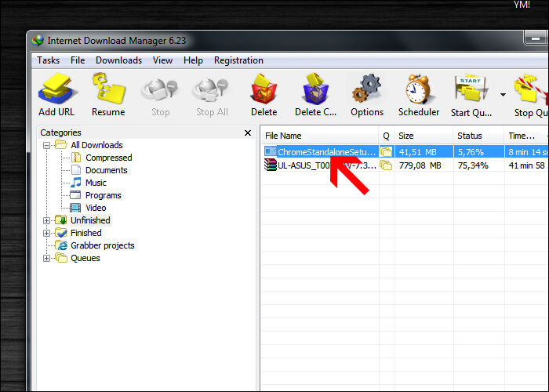Click the UL-ASUS archive file icon
The image size is (549, 392).
pos(271,165)
